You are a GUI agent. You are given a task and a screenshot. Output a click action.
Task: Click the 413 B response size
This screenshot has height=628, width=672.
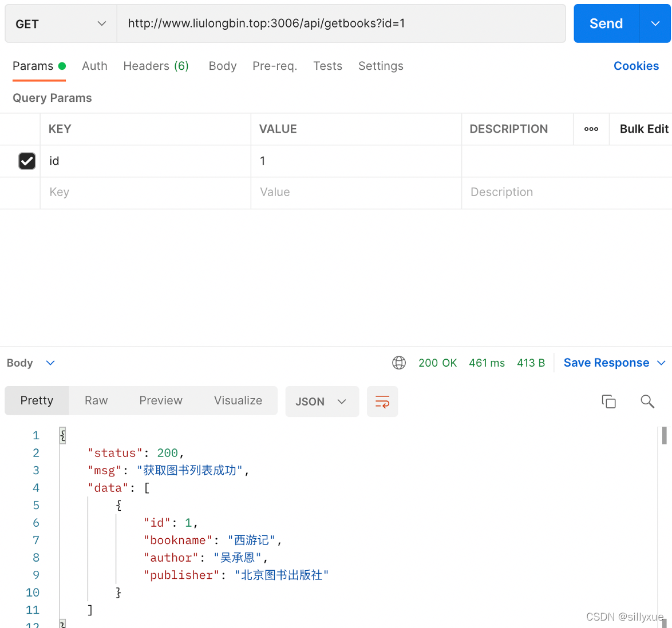pyautogui.click(x=531, y=363)
